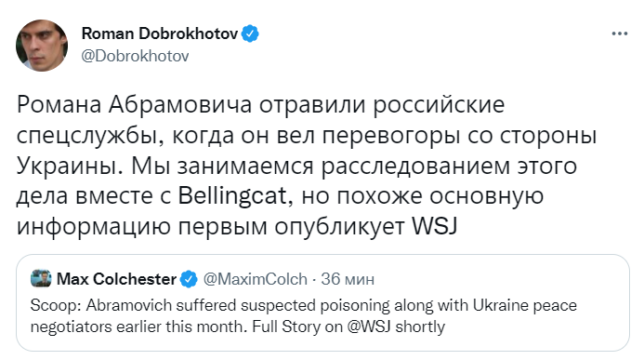Open the @WSJ mention in quoted tweet
This screenshot has width=644, height=360.
368,327
